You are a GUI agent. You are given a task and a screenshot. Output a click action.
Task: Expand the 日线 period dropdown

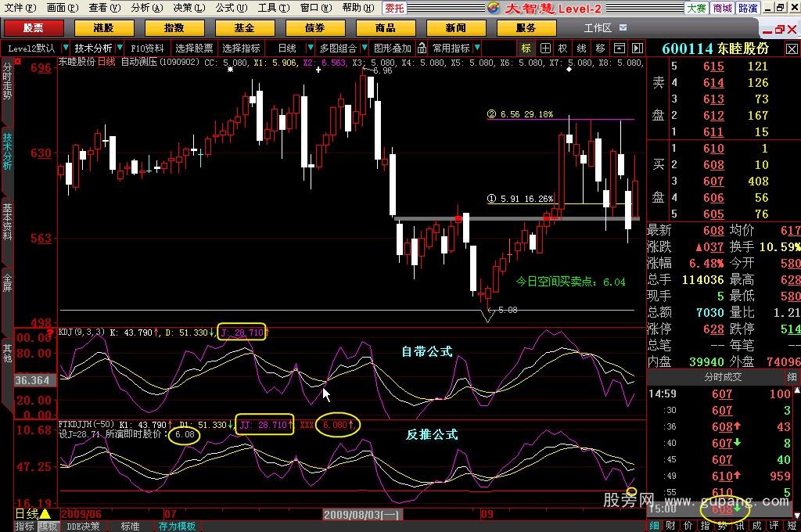tap(304, 48)
